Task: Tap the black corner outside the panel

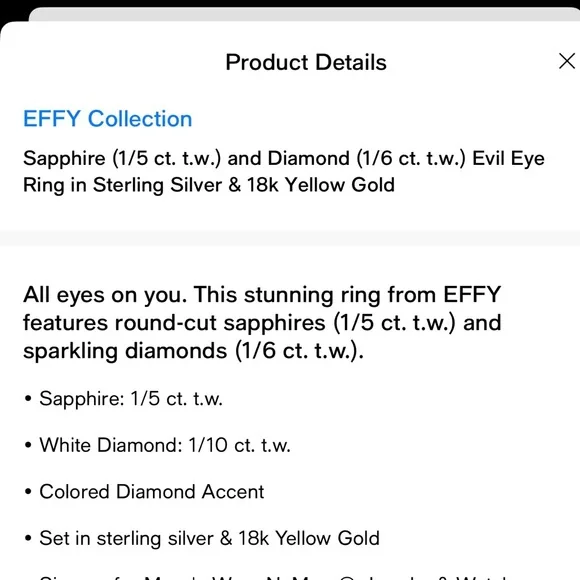Action: click(x=9, y=9)
